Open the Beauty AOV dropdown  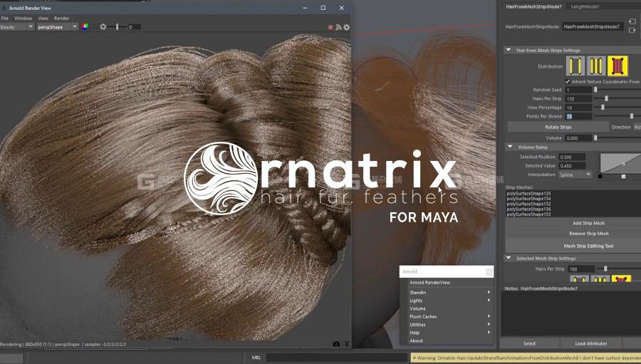[17, 27]
